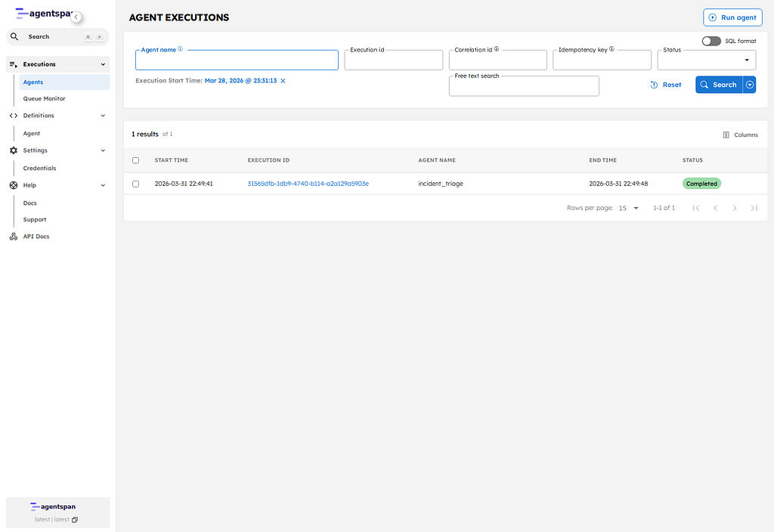
Task: Click the Run agent button
Action: [732, 17]
